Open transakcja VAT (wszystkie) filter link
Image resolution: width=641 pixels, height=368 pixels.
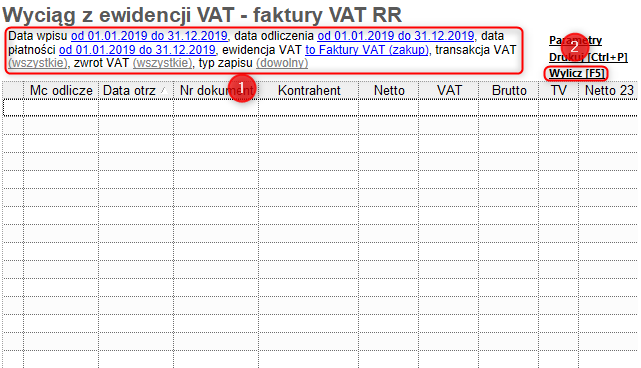pyautogui.click(x=38, y=63)
